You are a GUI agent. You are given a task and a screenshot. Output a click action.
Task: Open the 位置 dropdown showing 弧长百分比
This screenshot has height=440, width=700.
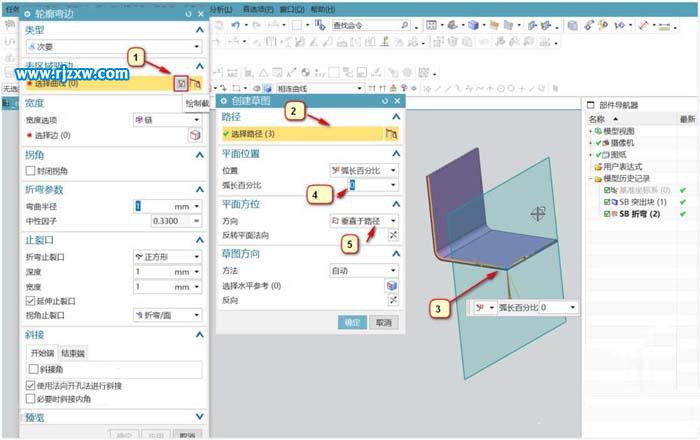tap(364, 170)
